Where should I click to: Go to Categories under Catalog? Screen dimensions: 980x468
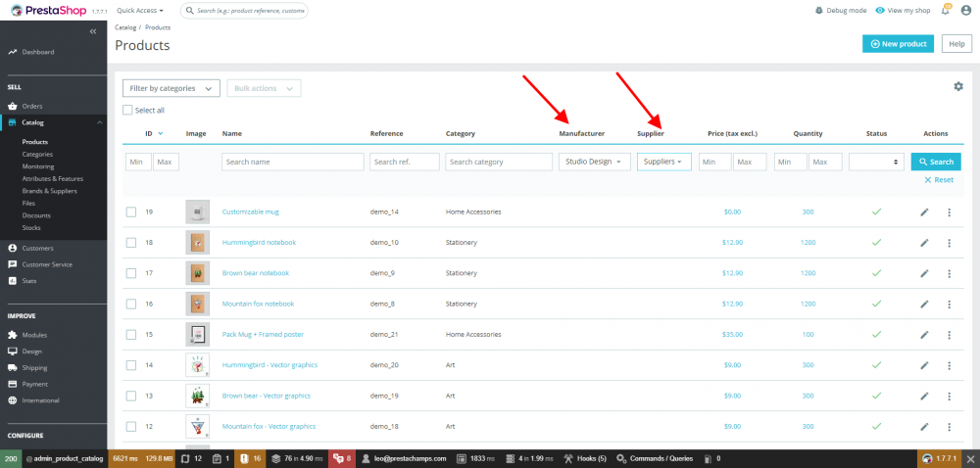(37, 154)
